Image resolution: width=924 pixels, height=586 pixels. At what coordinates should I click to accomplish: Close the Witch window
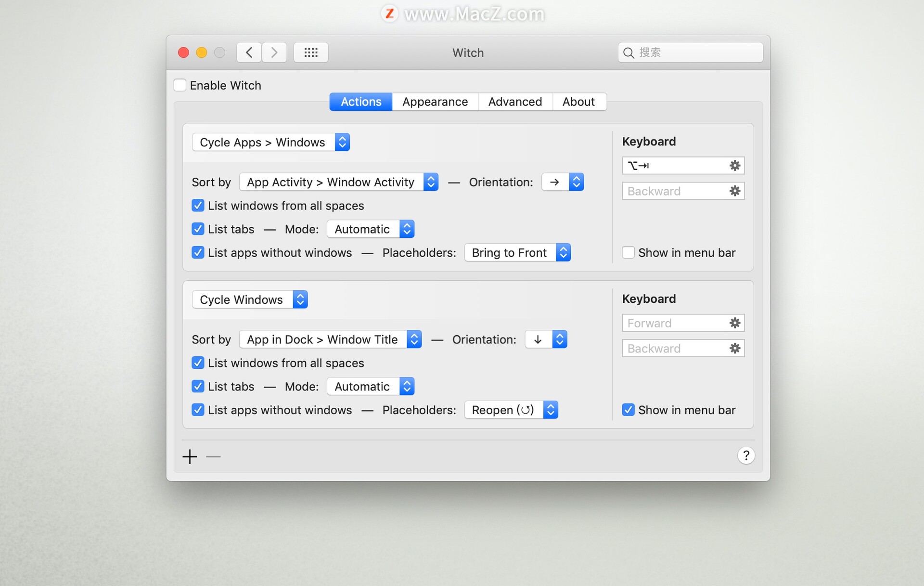pos(183,52)
